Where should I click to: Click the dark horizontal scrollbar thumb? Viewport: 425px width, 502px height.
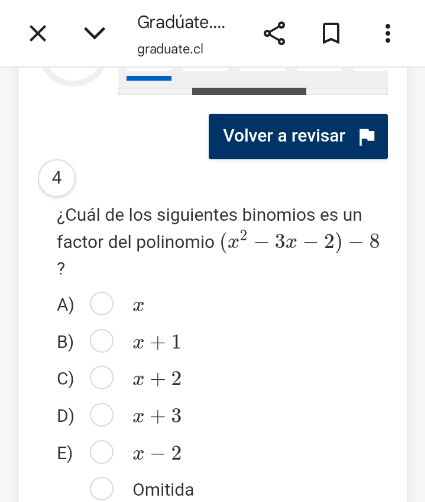tap(249, 91)
